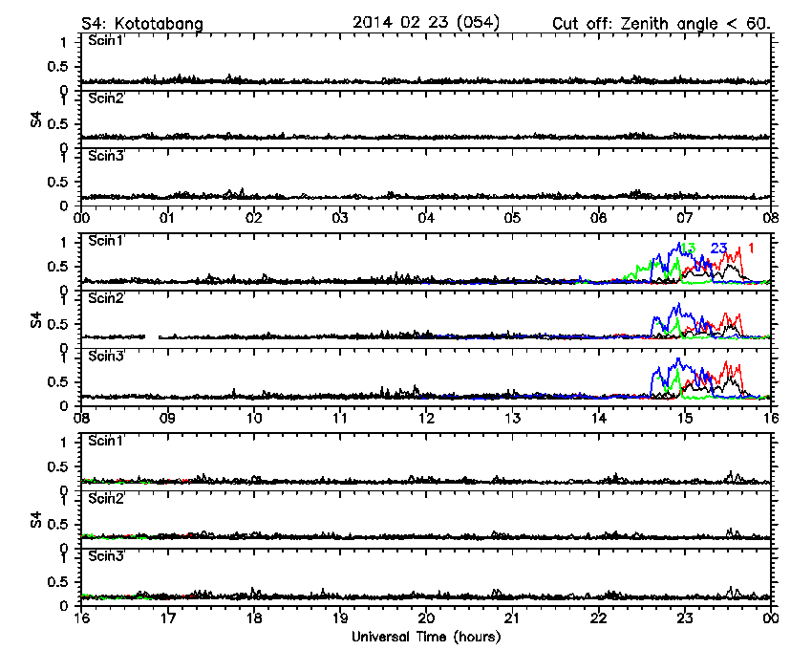The image size is (812, 650).
Task: Click the black hour tick label '13'
Action: 512,418
